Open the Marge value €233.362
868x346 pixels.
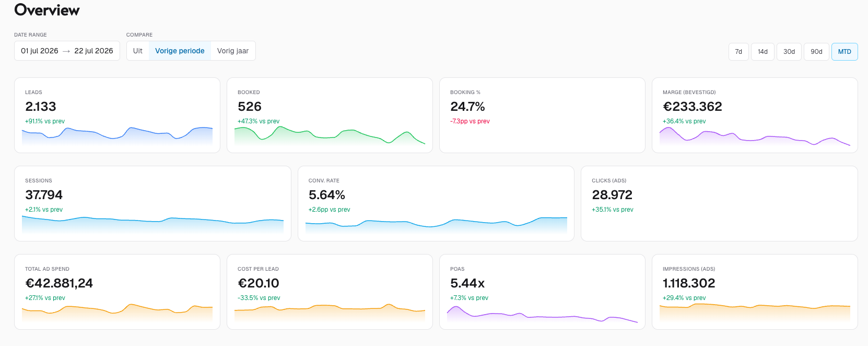[693, 107]
